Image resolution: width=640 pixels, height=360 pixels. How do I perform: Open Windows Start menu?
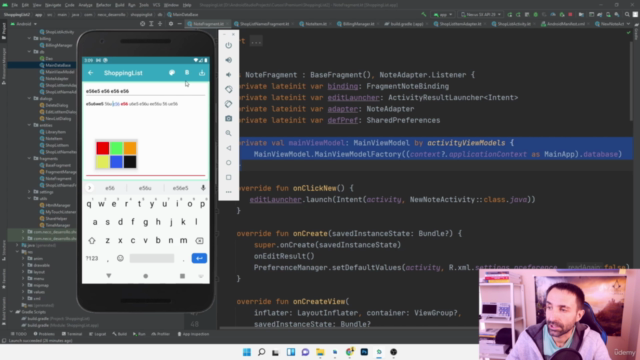pyautogui.click(x=247, y=352)
